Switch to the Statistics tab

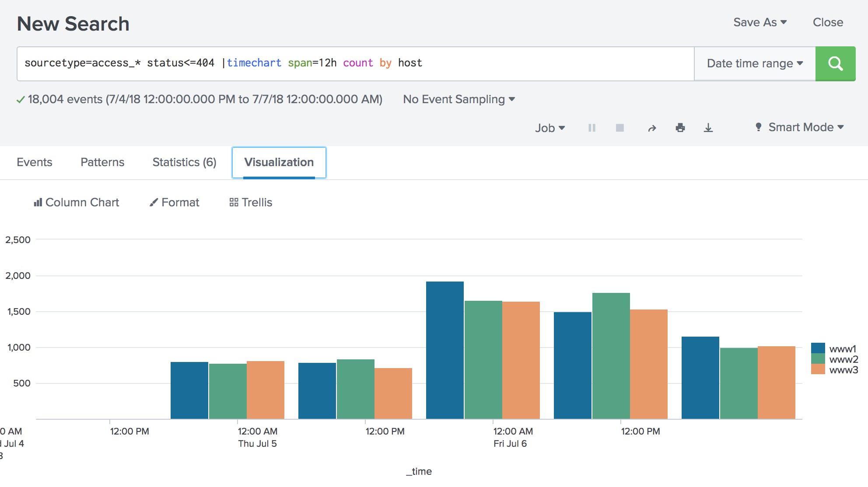pyautogui.click(x=184, y=161)
